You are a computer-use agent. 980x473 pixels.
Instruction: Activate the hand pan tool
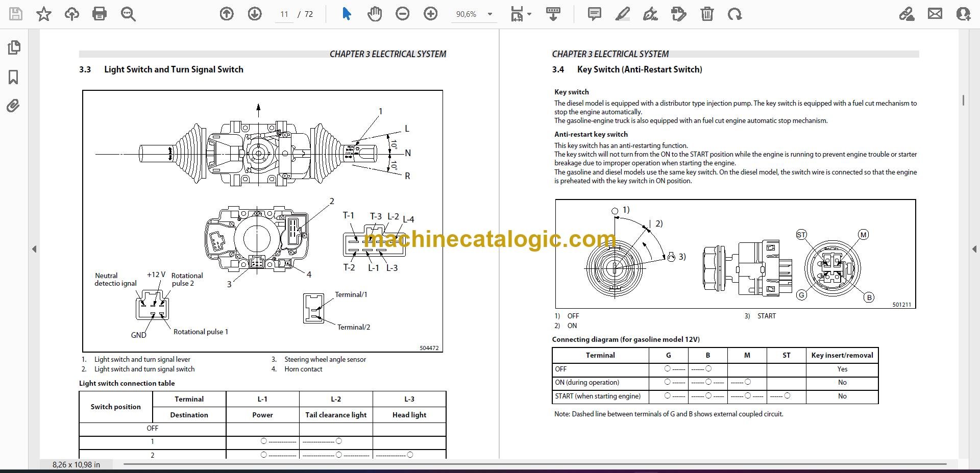point(375,14)
